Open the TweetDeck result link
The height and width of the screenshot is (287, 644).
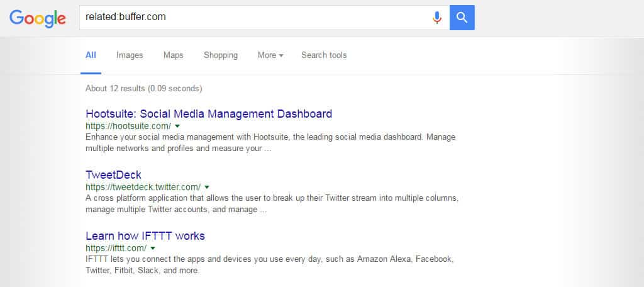pos(113,175)
